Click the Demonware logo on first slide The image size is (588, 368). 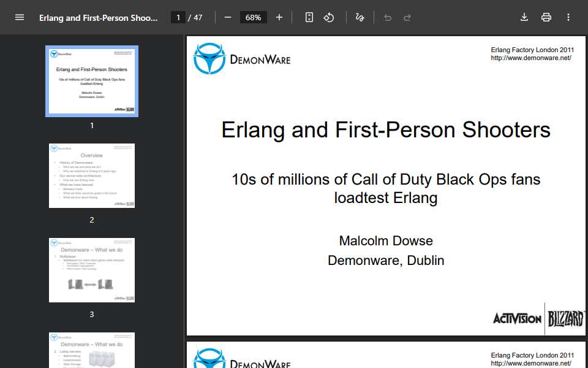click(241, 59)
